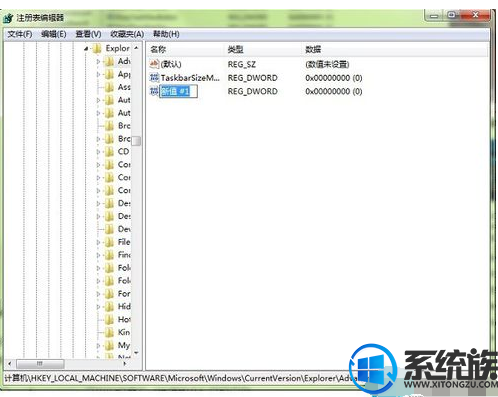Expand the Adv tree node
Image resolution: width=498 pixels, height=397 pixels.
98,62
